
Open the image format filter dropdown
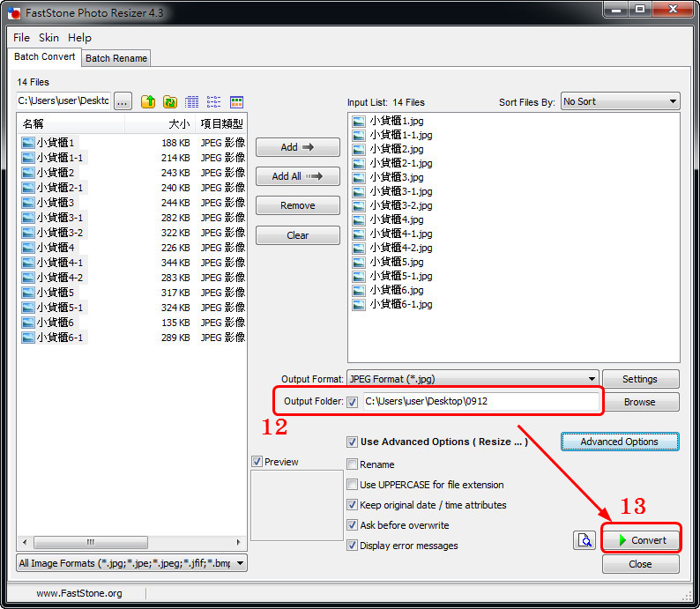(x=131, y=563)
